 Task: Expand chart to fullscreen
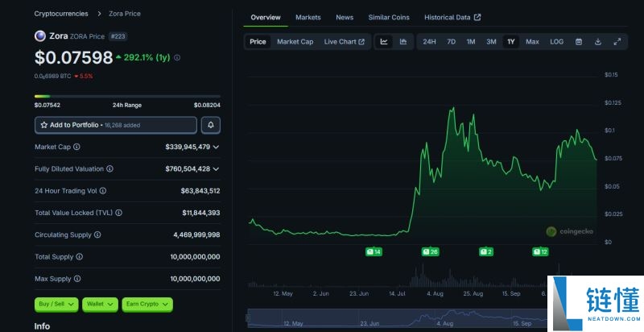click(617, 42)
